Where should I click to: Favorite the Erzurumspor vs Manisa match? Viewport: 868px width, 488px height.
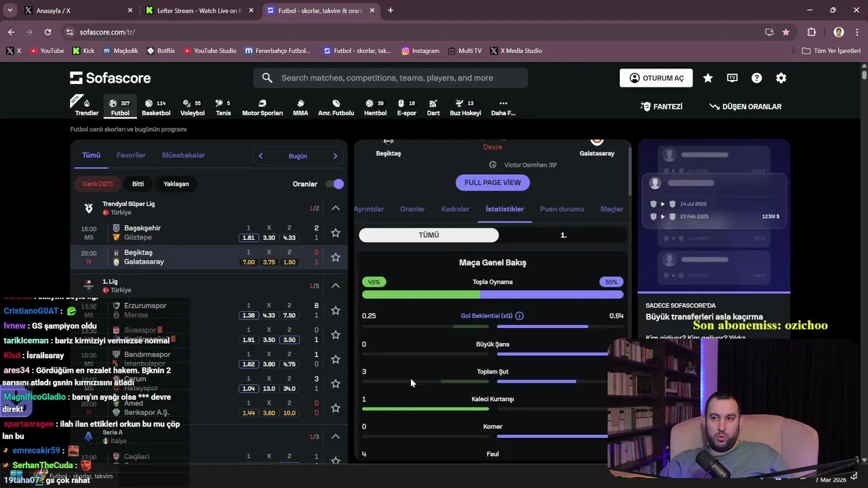(335, 310)
